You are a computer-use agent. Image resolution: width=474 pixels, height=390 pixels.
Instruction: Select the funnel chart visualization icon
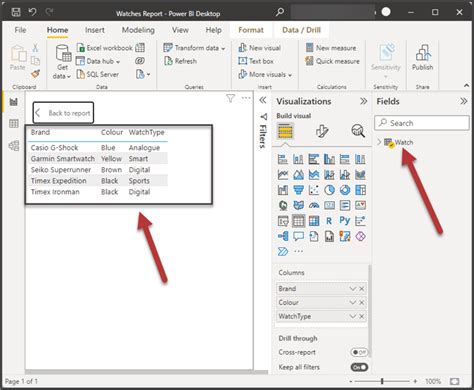(298, 190)
